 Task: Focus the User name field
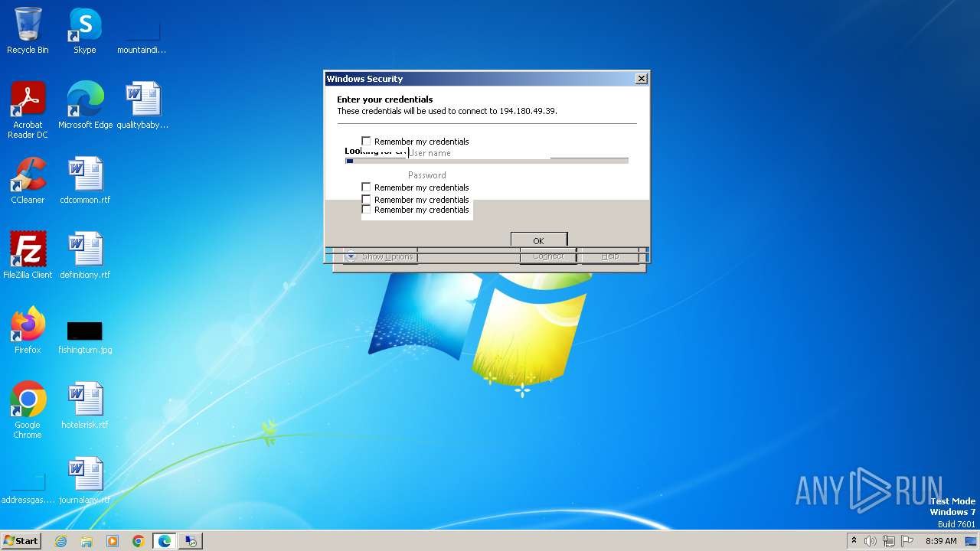coord(479,153)
